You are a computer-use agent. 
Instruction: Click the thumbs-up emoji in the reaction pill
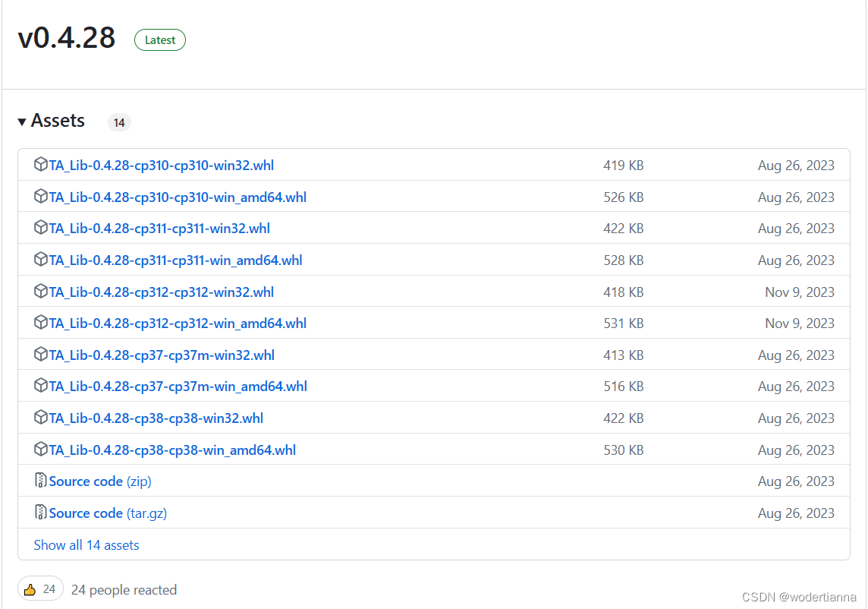click(x=30, y=588)
